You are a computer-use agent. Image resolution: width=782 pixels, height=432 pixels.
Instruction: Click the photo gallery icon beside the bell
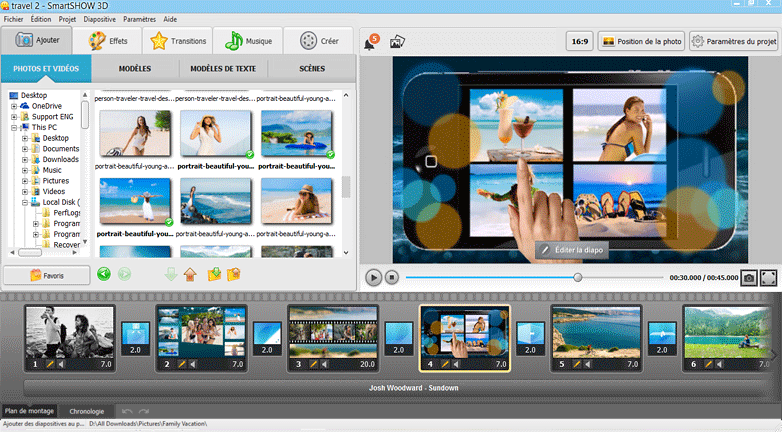[397, 42]
